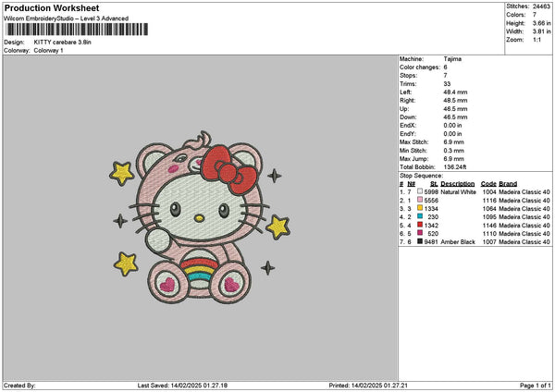Screen dimensions: 555x392
Task: Select the 'Amber Black' description
Action: pos(458,242)
